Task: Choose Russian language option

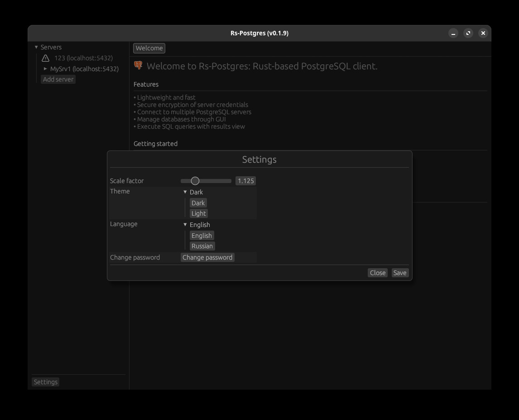Action: (x=202, y=246)
